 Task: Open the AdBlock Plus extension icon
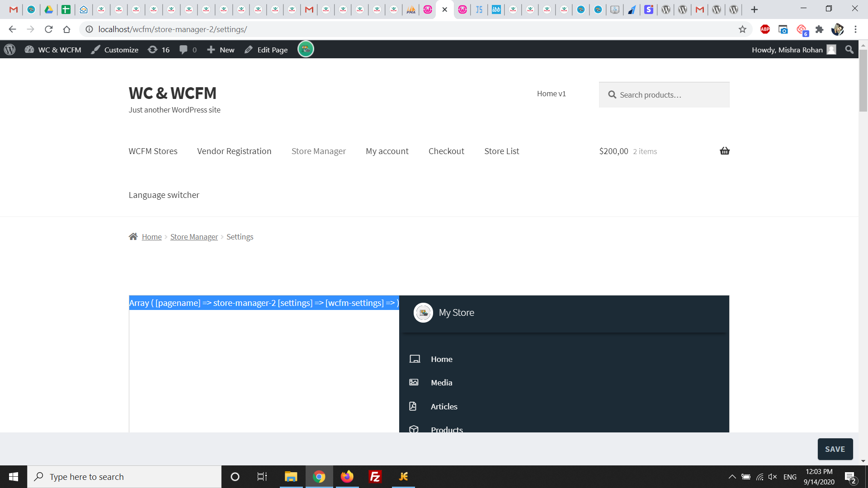765,29
